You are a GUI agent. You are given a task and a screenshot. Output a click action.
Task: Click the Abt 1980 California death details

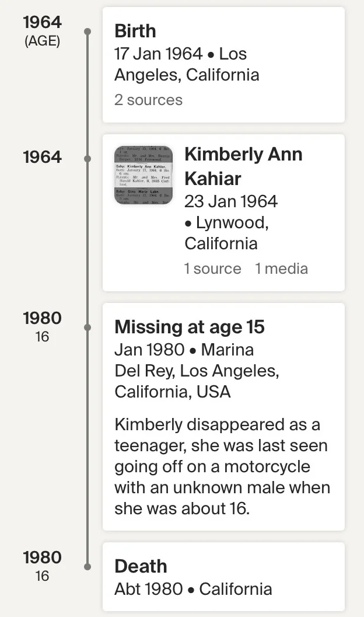pyautogui.click(x=193, y=588)
